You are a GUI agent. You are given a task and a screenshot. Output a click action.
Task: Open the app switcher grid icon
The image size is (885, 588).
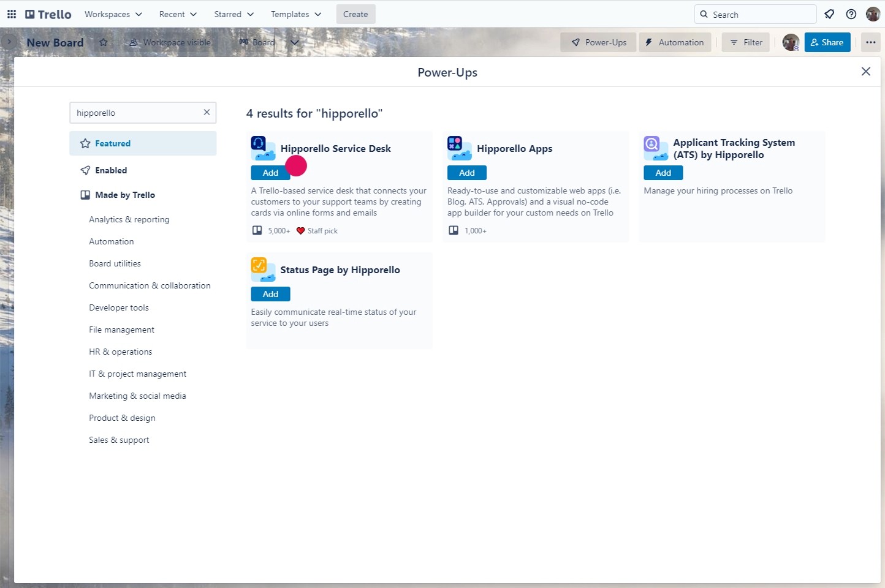12,14
